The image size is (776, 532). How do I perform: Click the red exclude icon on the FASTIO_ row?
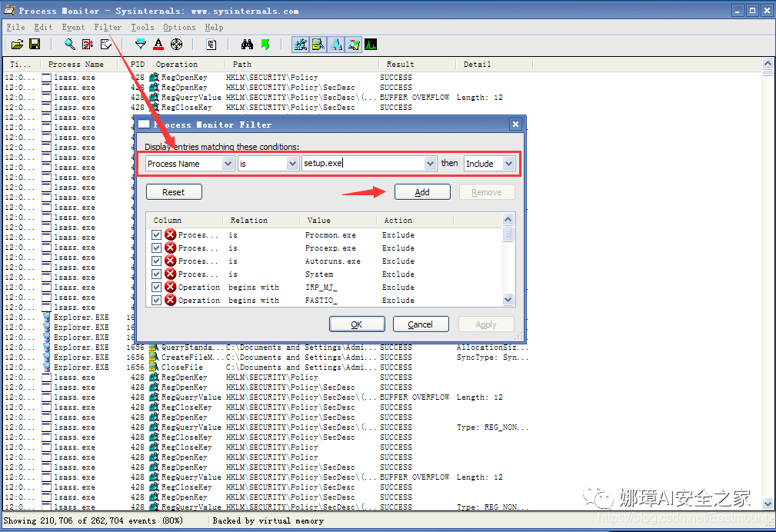pyautogui.click(x=170, y=300)
